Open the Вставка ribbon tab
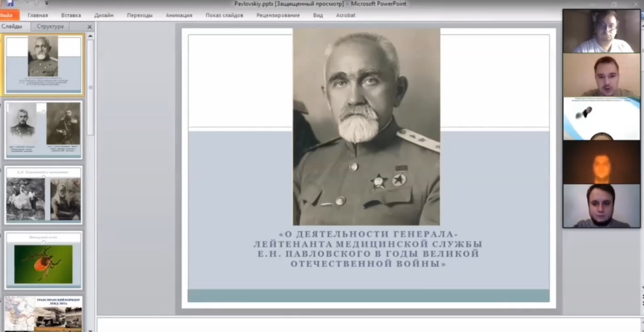 tap(71, 15)
